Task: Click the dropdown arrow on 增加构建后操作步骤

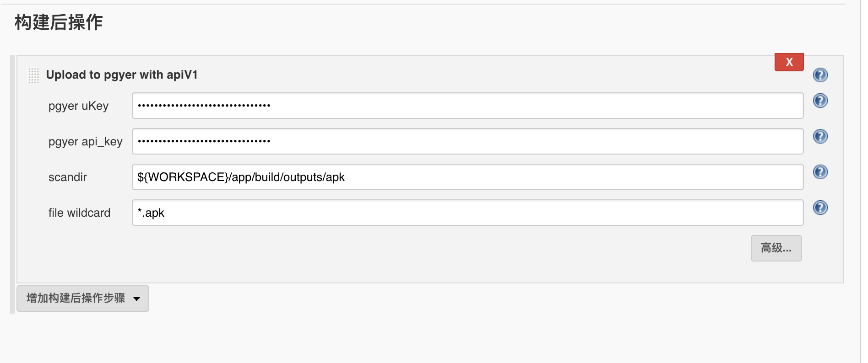Action: coord(136,299)
